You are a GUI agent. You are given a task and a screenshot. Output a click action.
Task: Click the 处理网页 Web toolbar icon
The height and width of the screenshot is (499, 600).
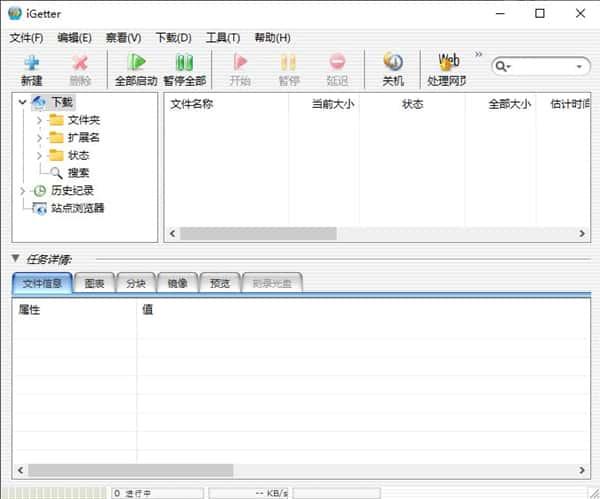448,68
